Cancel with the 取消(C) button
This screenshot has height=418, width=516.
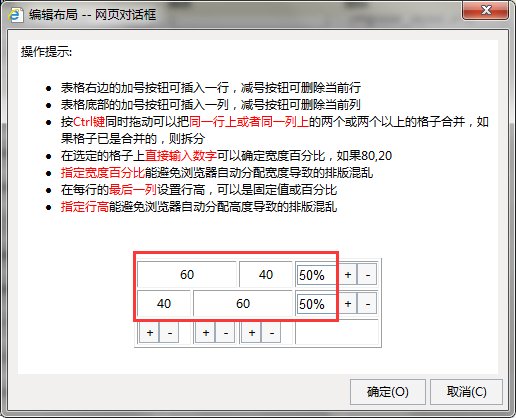click(466, 392)
